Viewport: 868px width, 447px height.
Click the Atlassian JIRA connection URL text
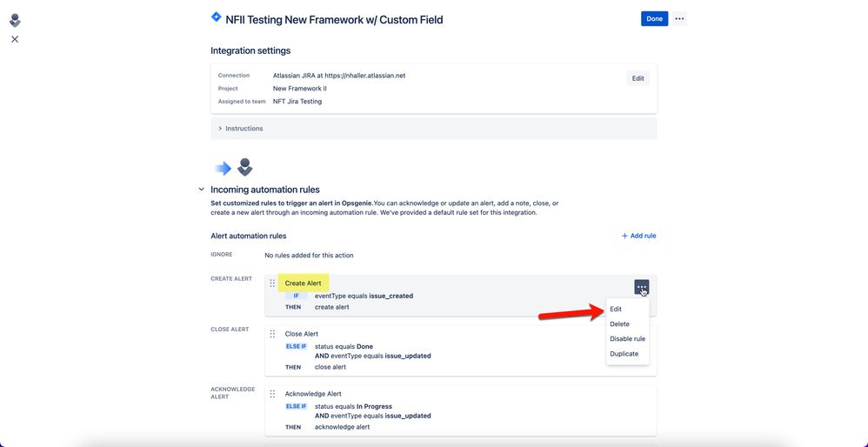tap(339, 76)
